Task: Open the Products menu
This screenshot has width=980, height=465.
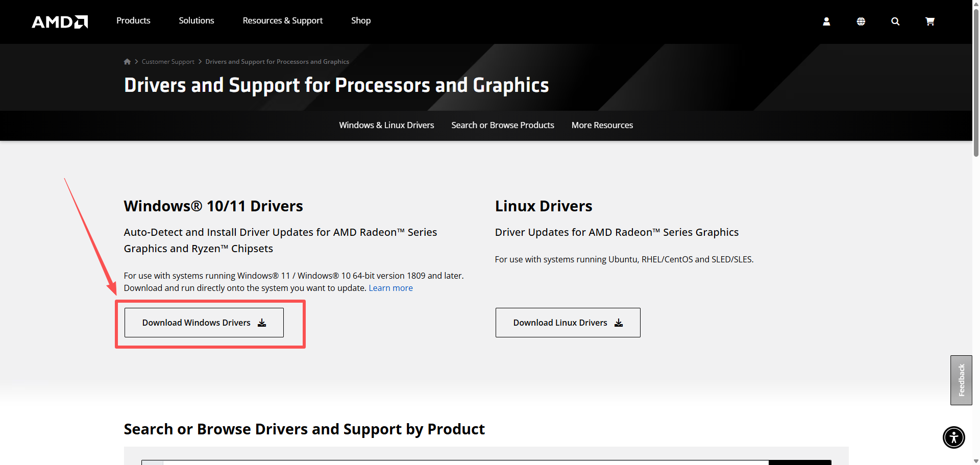Action: [133, 20]
